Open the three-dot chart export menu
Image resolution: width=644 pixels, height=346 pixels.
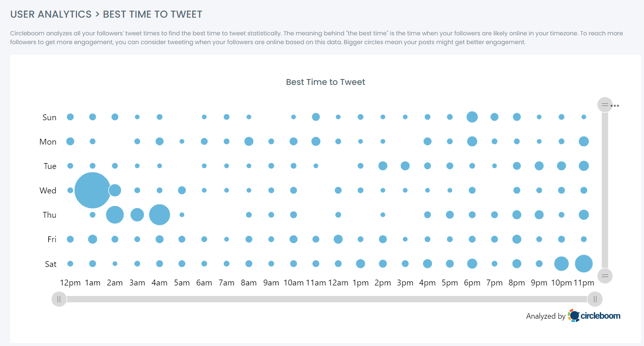[x=615, y=106]
